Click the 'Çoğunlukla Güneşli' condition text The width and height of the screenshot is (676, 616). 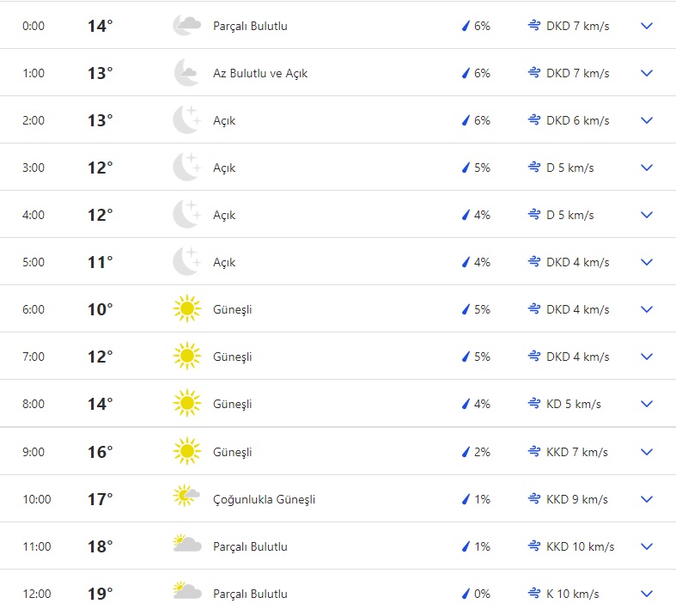264,499
